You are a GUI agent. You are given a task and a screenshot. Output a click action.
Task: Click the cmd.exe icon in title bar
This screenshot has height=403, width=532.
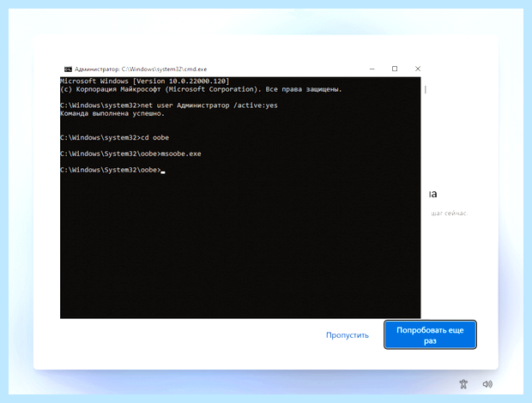point(68,69)
